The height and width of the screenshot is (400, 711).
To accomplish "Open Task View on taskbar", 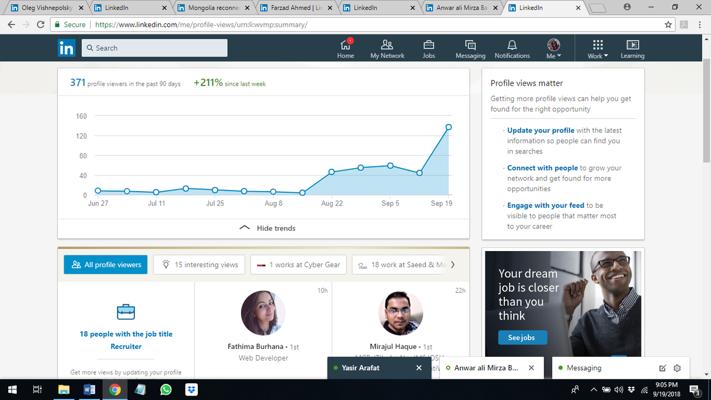I will pyautogui.click(x=37, y=390).
